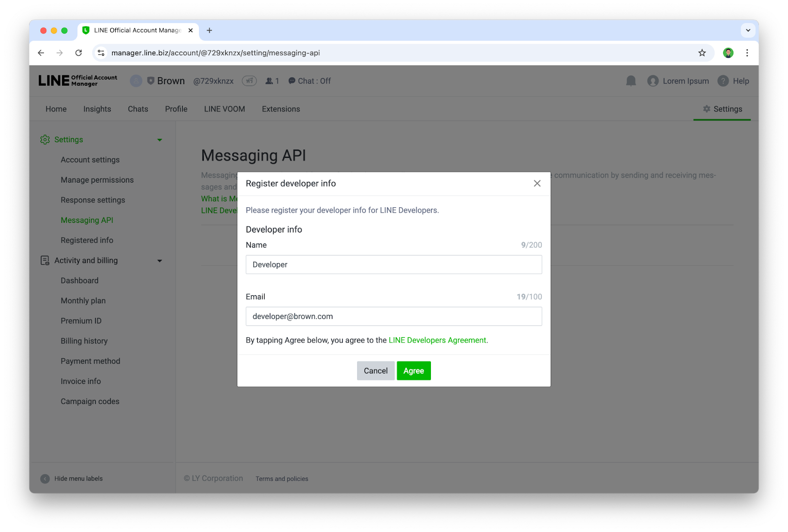Click the Help label in the header
This screenshot has height=532, width=788.
click(741, 81)
